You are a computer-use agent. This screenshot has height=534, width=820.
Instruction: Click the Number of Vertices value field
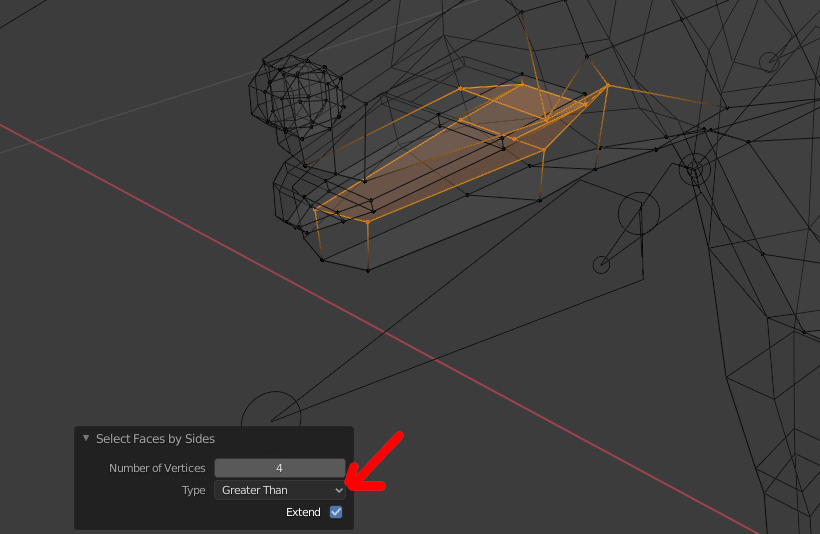tap(279, 468)
